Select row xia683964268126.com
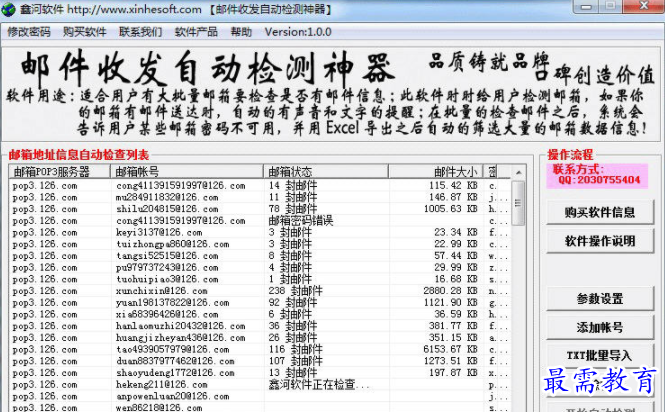Image resolution: width=665 pixels, height=412 pixels. tap(260, 314)
